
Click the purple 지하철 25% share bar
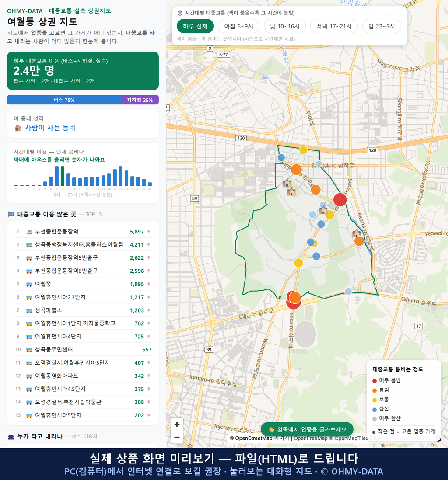click(140, 100)
